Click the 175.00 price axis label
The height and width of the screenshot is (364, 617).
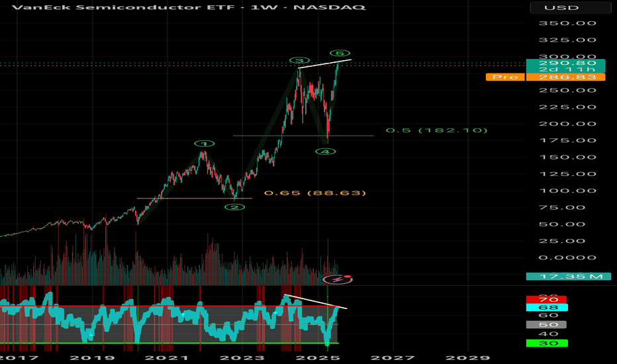tap(567, 140)
